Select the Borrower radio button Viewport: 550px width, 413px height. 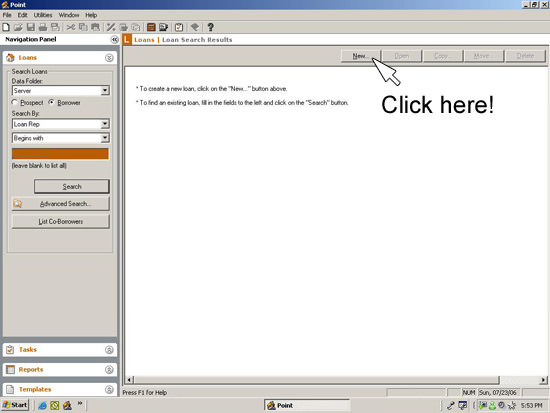(x=51, y=102)
